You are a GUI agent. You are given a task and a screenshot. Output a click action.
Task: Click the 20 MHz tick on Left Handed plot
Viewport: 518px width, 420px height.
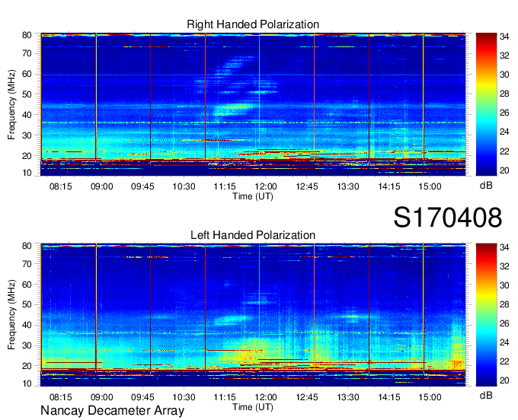27,366
